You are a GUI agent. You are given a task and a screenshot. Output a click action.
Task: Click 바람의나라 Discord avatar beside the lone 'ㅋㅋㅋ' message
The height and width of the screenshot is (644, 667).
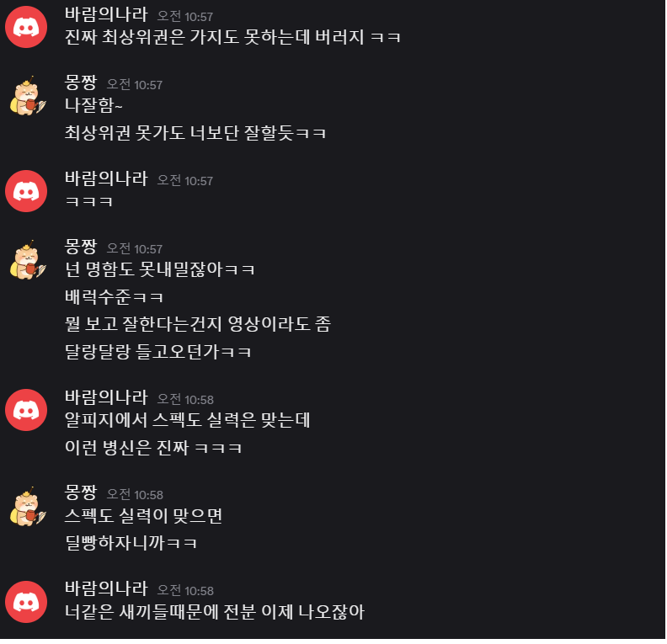(26, 191)
